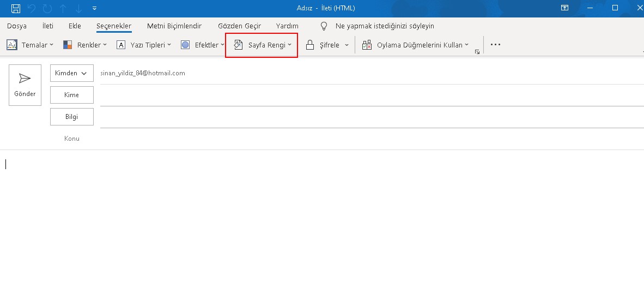Open Sayfa Rengi page color menu
Image resolution: width=644 pixels, height=281 pixels.
[x=262, y=45]
